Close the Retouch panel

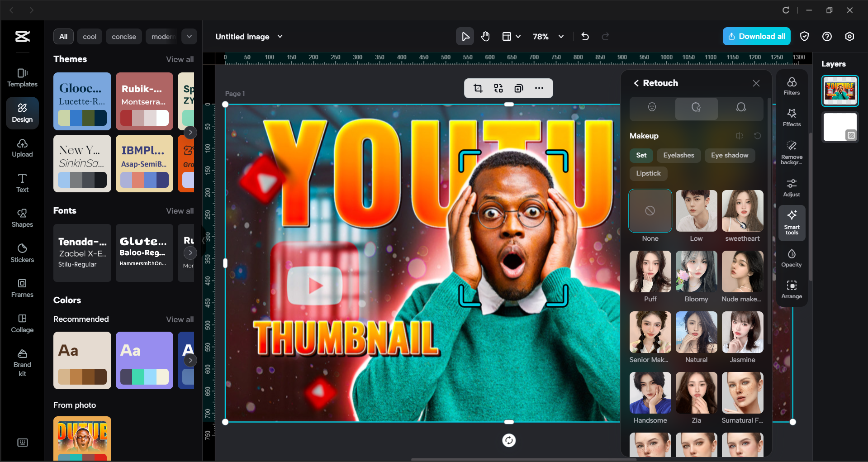pyautogui.click(x=756, y=83)
